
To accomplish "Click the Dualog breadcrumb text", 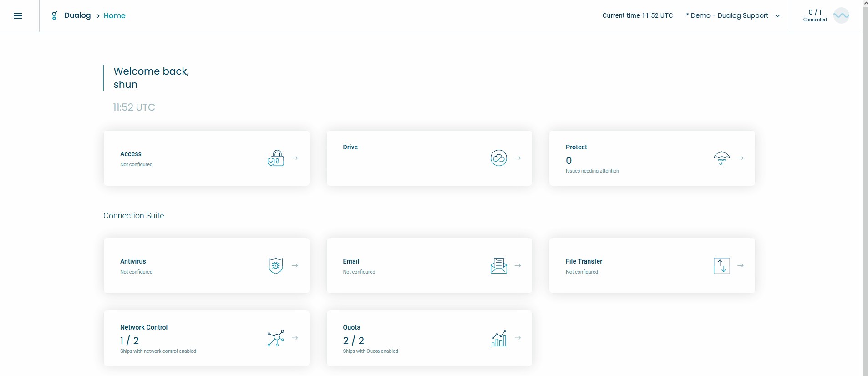I will [x=77, y=15].
